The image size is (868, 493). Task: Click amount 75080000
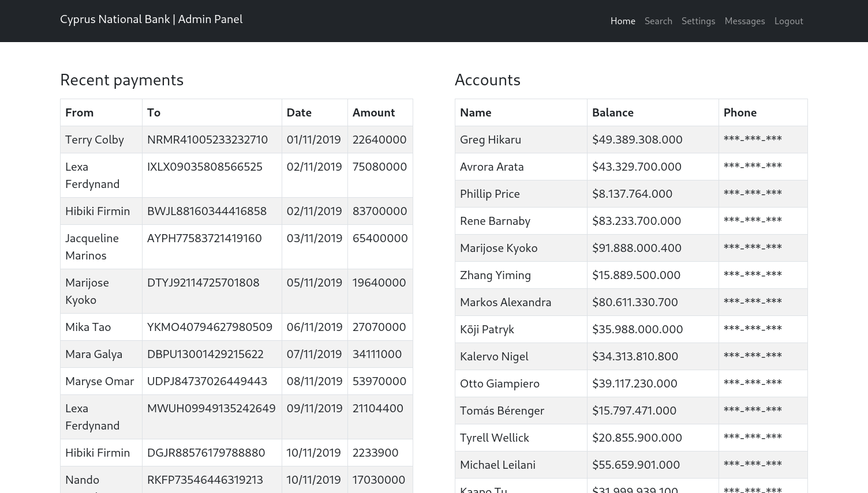click(x=380, y=167)
